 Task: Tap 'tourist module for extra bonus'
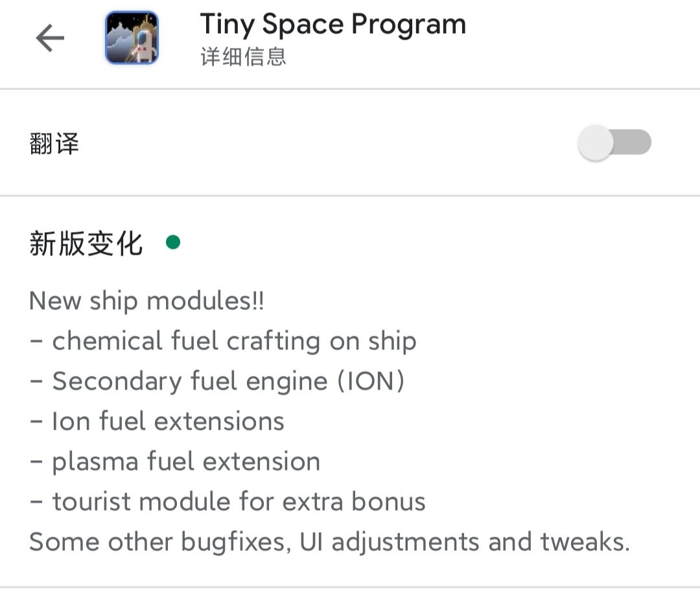point(239,502)
